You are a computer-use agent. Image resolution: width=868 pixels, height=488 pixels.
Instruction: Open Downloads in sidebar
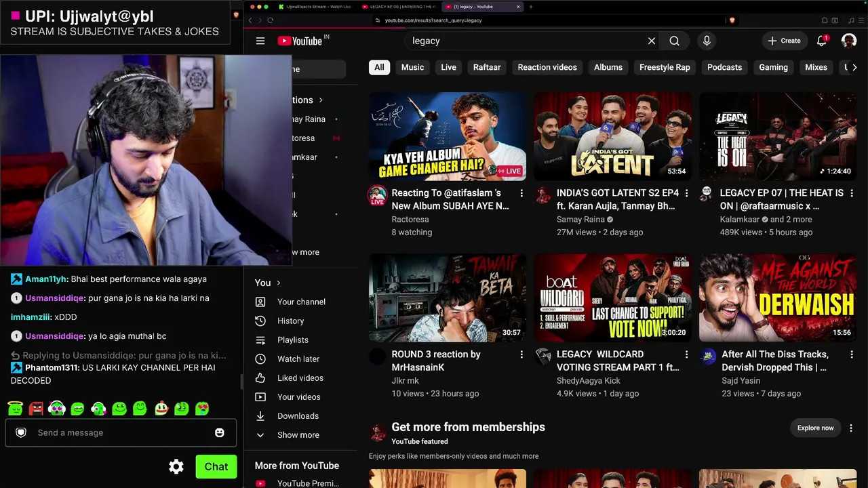pyautogui.click(x=298, y=415)
